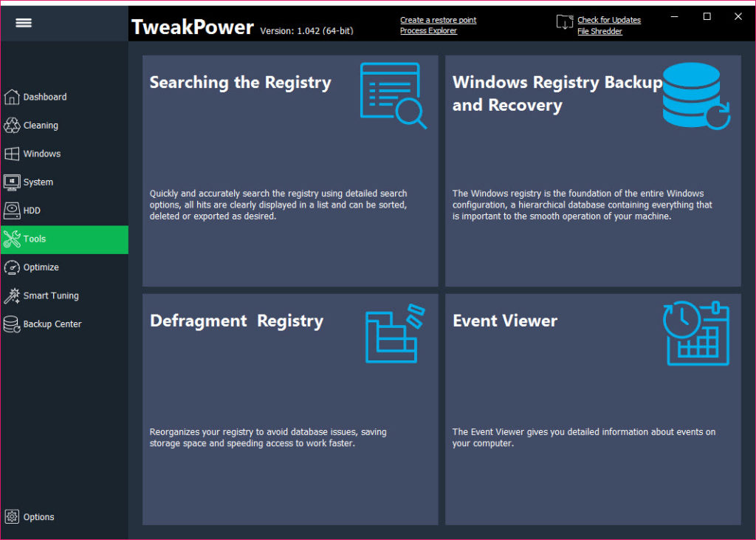Click the update download icon in header
The height and width of the screenshot is (540, 756).
pyautogui.click(x=565, y=22)
